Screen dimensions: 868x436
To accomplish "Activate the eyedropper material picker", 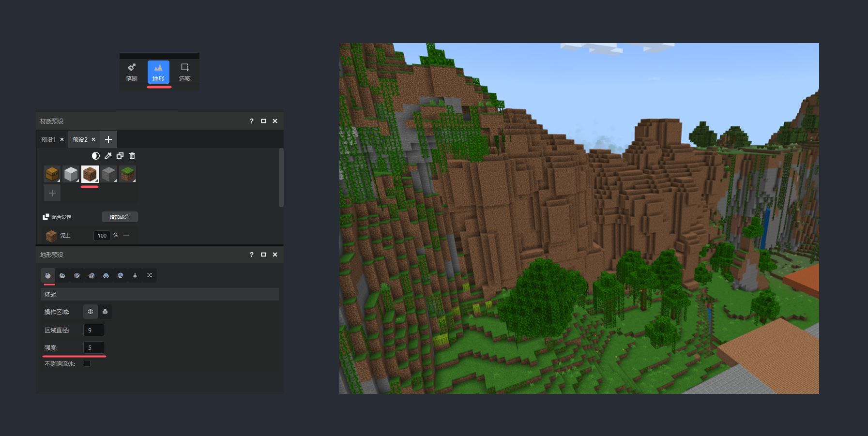I will pyautogui.click(x=108, y=156).
